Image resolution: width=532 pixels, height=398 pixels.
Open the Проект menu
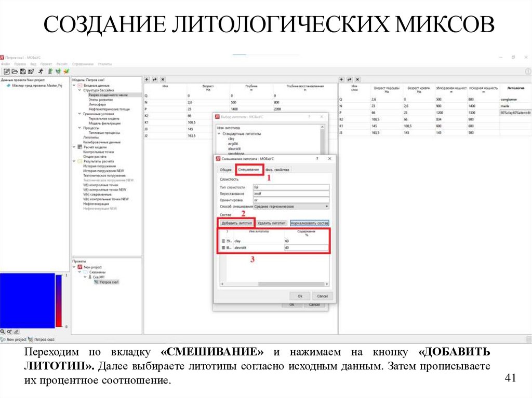coord(46,64)
